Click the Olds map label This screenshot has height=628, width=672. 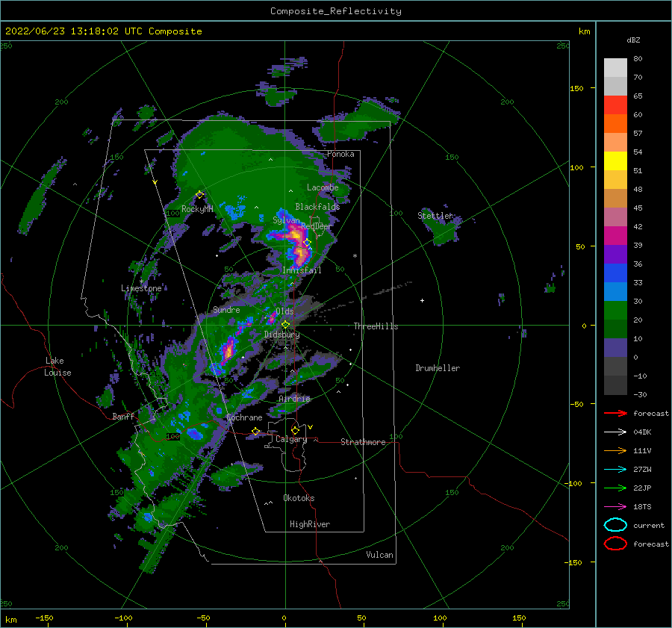284,311
